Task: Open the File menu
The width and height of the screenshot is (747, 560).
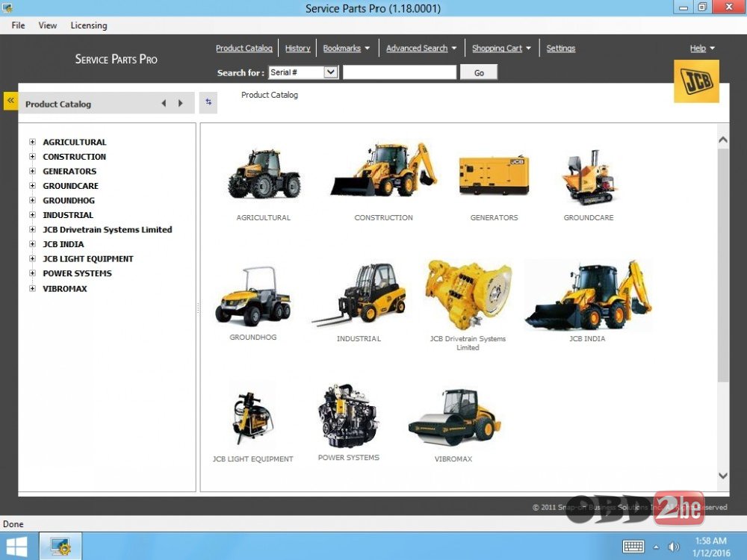Action: tap(18, 25)
